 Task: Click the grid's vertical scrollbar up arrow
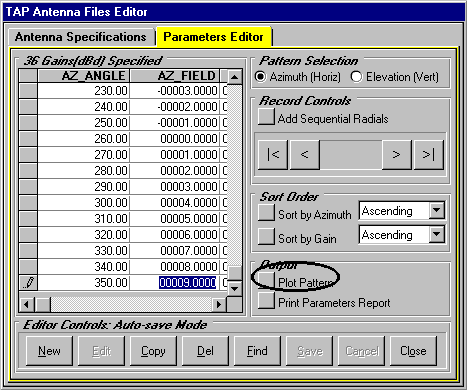pos(235,77)
